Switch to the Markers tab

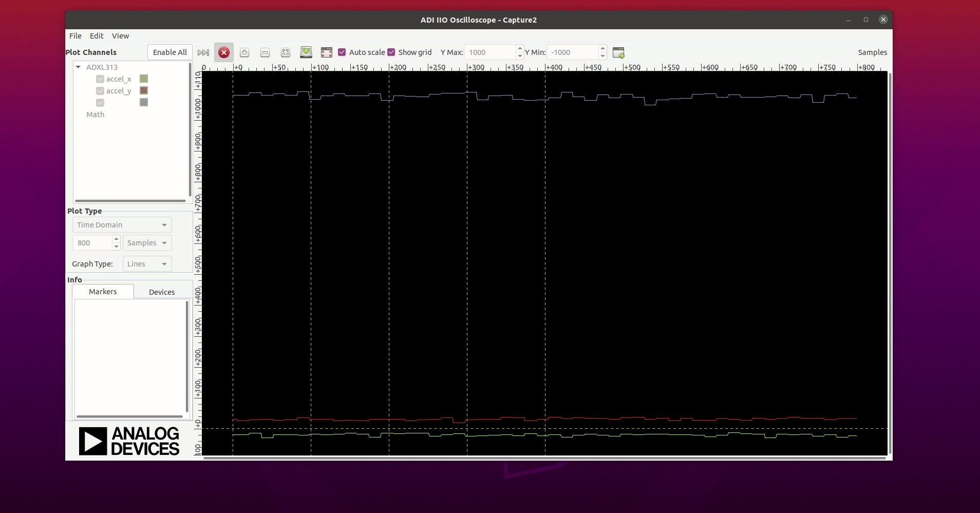[103, 292]
